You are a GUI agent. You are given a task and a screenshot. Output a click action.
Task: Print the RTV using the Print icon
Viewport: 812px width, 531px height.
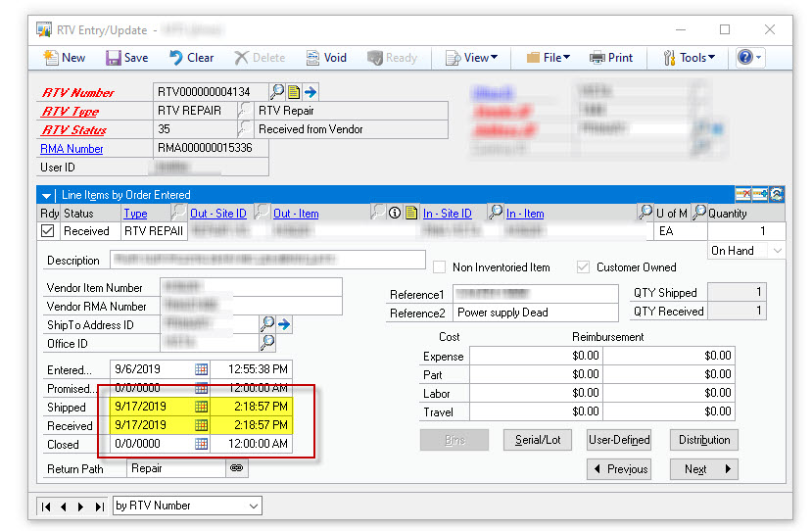tap(608, 58)
